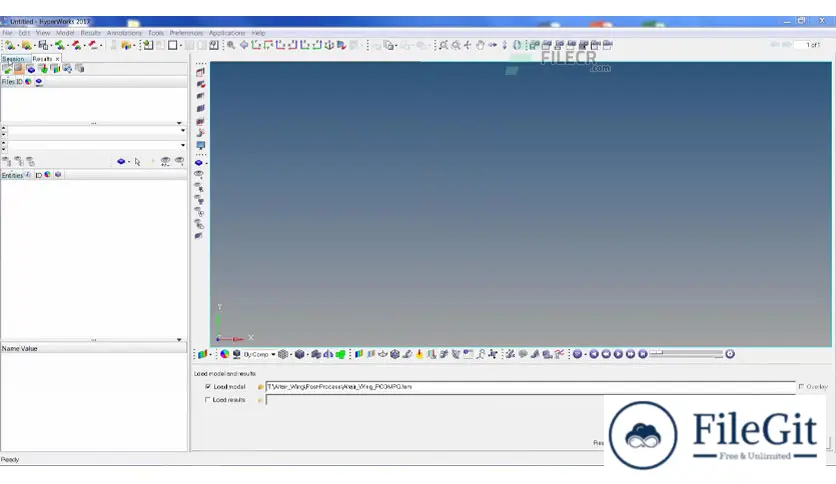836x484 pixels.
Task: Click the folder icon beside Load results field
Action: click(x=260, y=400)
